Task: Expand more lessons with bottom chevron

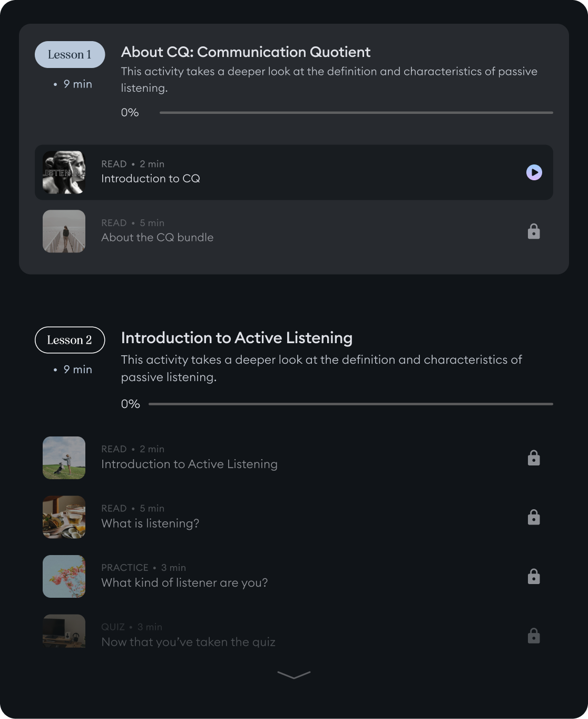Action: pos(293,675)
